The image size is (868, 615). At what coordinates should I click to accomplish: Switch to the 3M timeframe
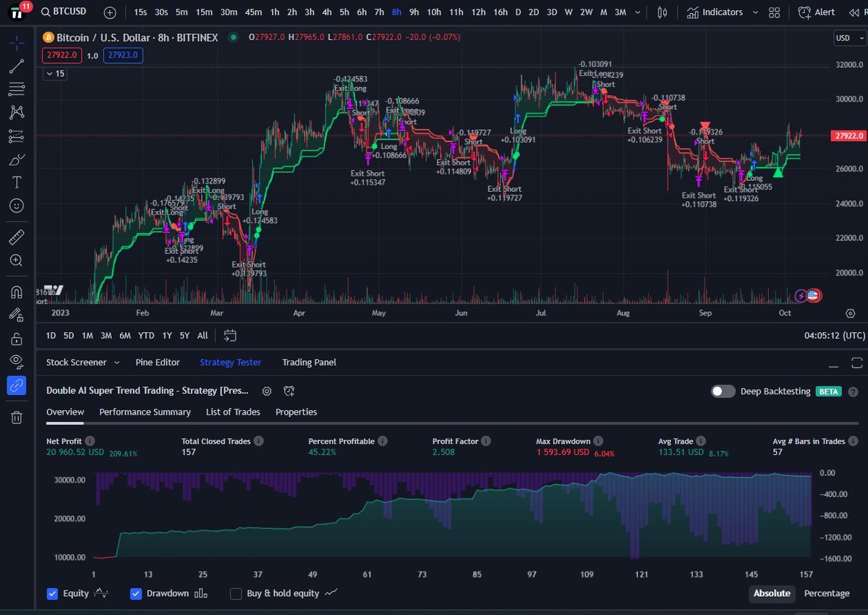(x=620, y=12)
